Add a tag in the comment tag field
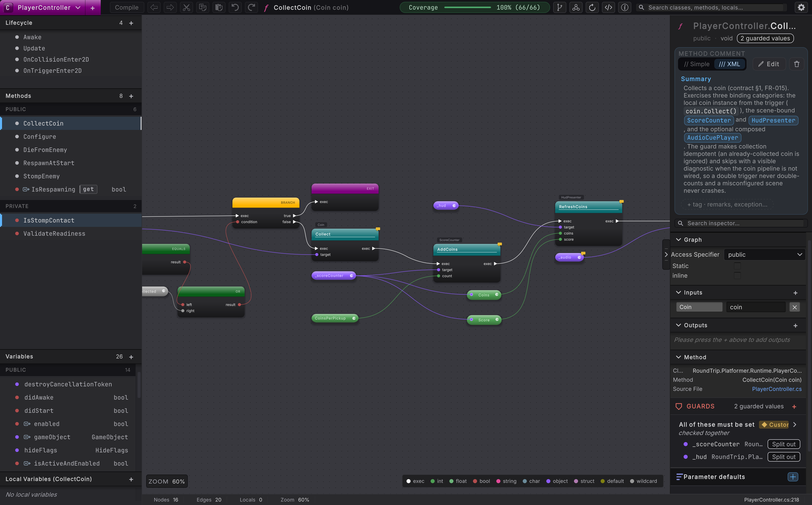Viewport: 812px width, 505px height. click(x=727, y=205)
